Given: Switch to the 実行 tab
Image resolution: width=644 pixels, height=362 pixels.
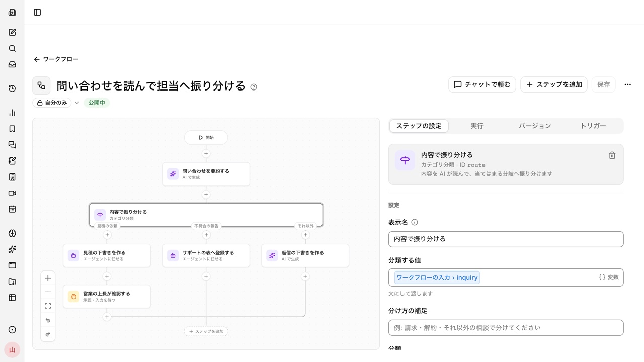Looking at the screenshot, I should (x=477, y=126).
